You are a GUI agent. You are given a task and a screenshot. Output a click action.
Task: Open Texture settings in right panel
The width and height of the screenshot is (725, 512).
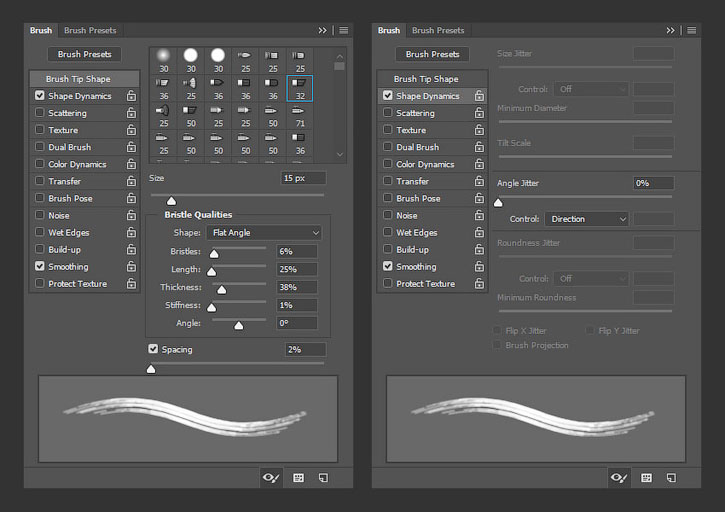click(411, 130)
